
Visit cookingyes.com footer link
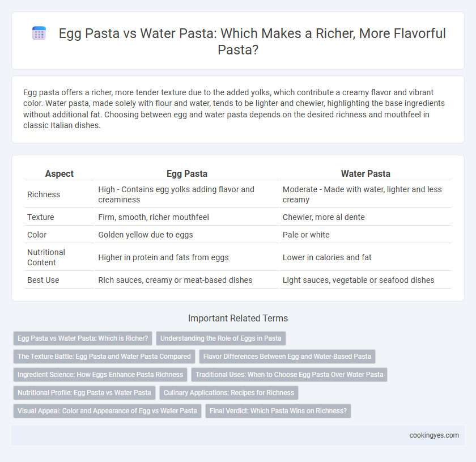434,435
